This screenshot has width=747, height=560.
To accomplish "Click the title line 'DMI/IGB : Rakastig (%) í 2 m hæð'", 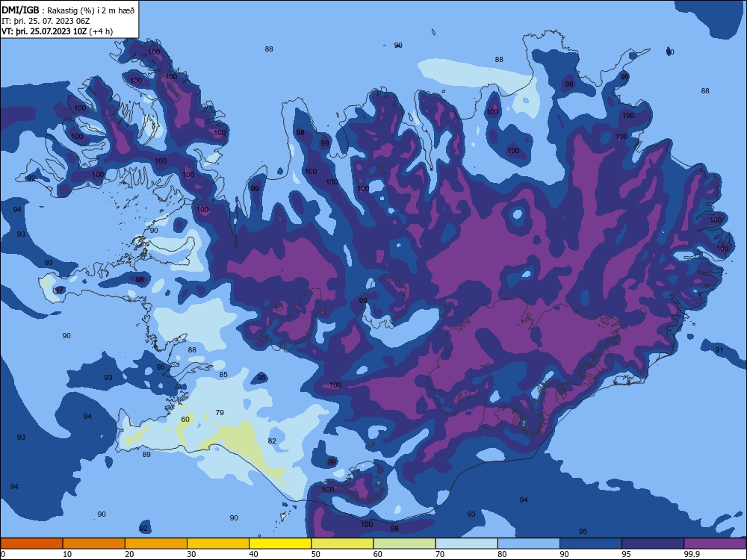I will pyautogui.click(x=68, y=10).
